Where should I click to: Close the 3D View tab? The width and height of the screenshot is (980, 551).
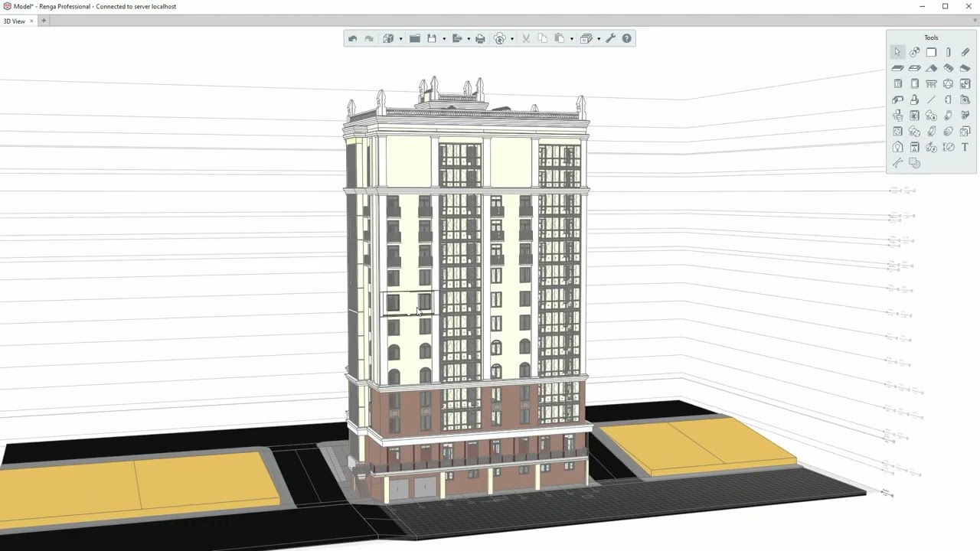point(31,21)
